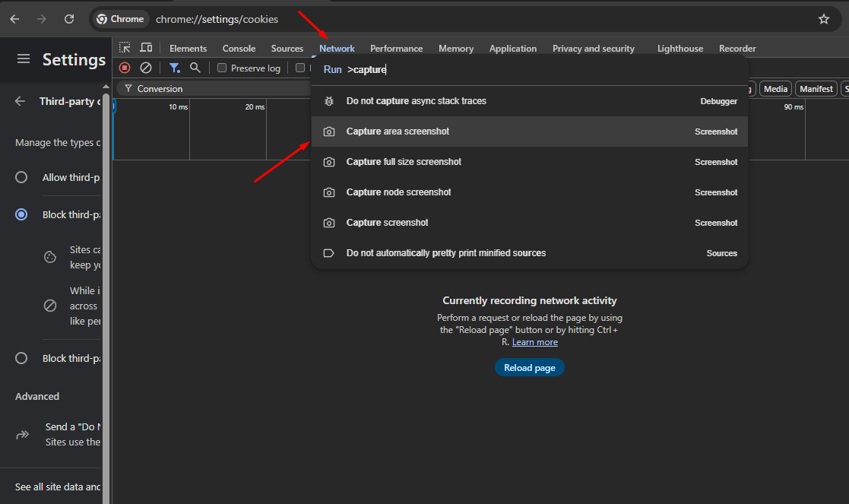Click camera icon beside Capture screenshot
849x504 pixels.
point(328,223)
